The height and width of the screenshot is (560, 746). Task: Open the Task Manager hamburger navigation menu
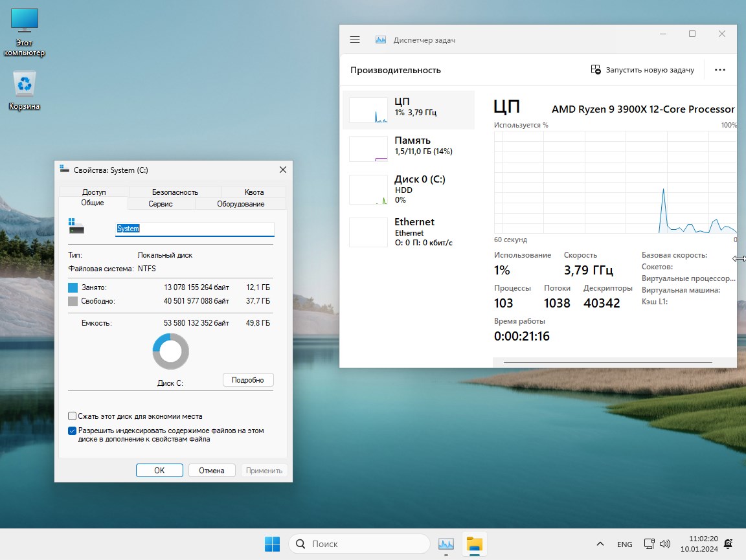click(x=354, y=40)
